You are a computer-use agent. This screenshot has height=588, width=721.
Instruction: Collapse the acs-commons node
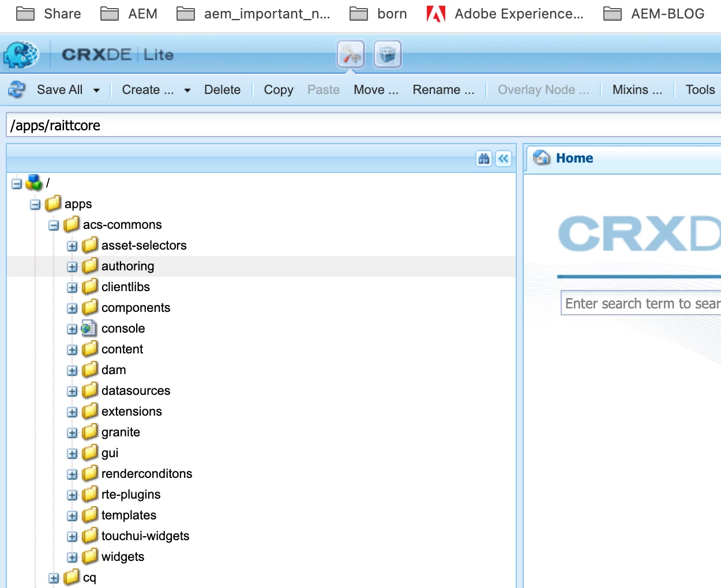point(54,225)
